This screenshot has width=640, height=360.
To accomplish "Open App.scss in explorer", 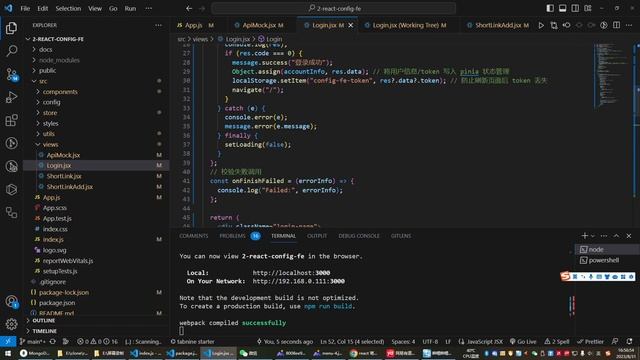I will click(x=55, y=208).
